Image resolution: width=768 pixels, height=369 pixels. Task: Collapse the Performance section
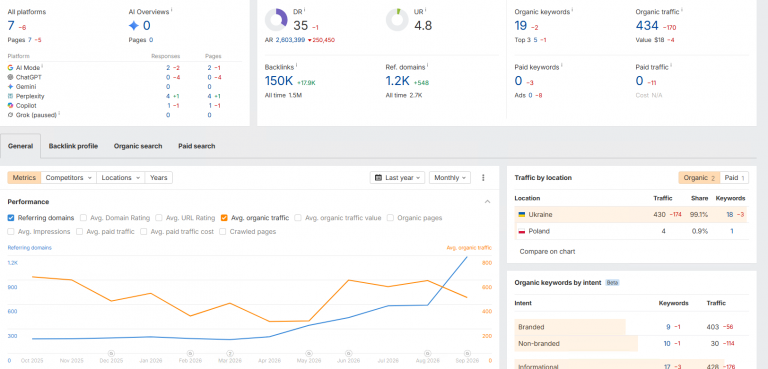click(487, 202)
